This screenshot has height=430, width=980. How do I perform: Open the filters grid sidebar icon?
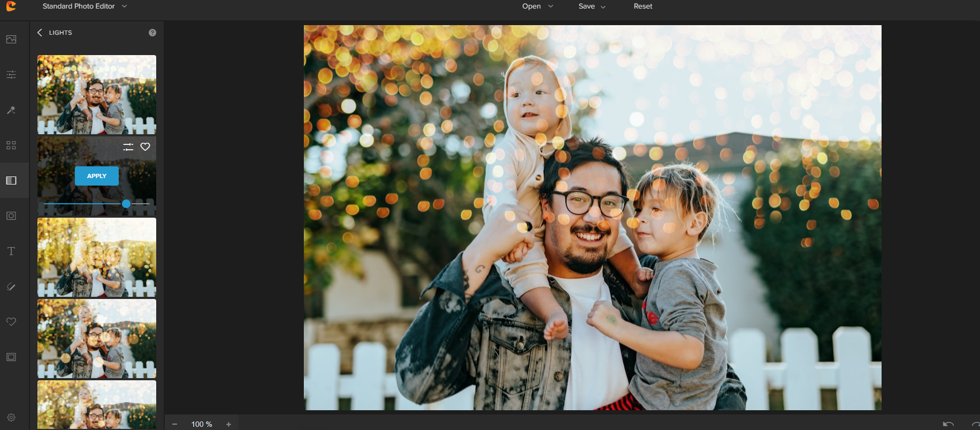pyautogui.click(x=11, y=145)
